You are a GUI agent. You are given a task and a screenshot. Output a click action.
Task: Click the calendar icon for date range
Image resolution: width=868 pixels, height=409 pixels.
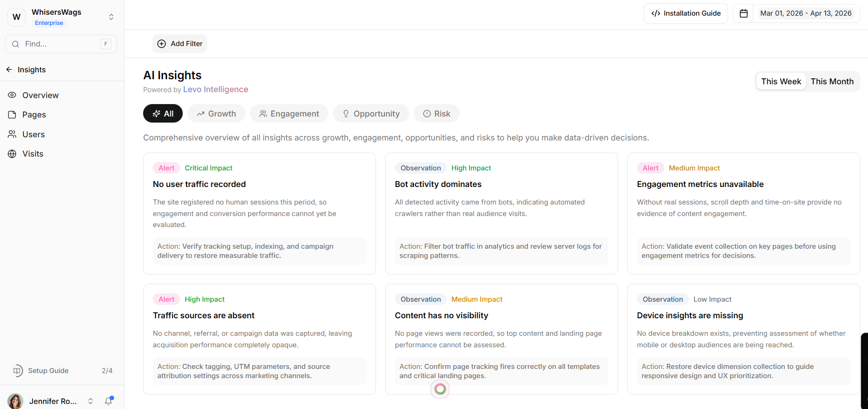tap(744, 13)
